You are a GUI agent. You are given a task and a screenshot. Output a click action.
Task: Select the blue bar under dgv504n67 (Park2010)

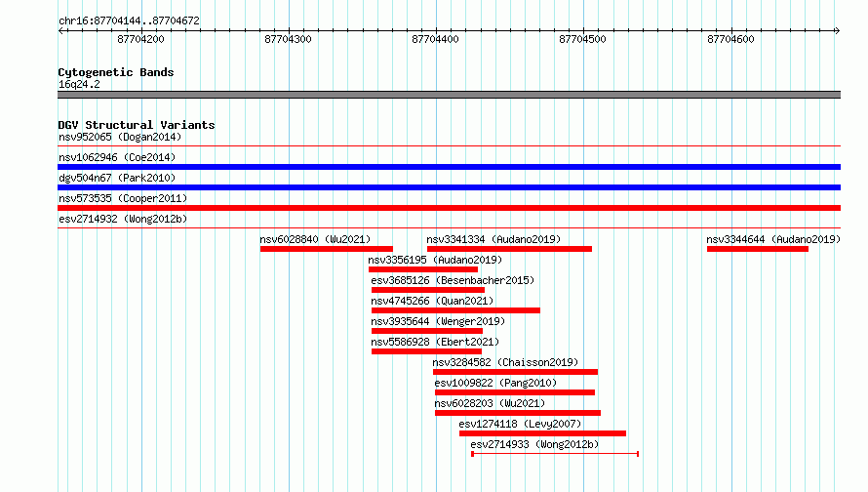[449, 187]
